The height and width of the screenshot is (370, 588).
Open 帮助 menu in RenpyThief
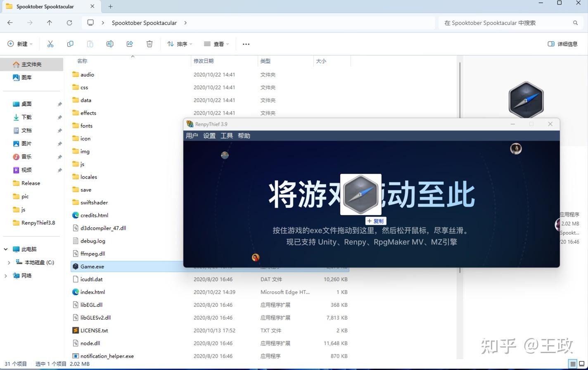[244, 135]
